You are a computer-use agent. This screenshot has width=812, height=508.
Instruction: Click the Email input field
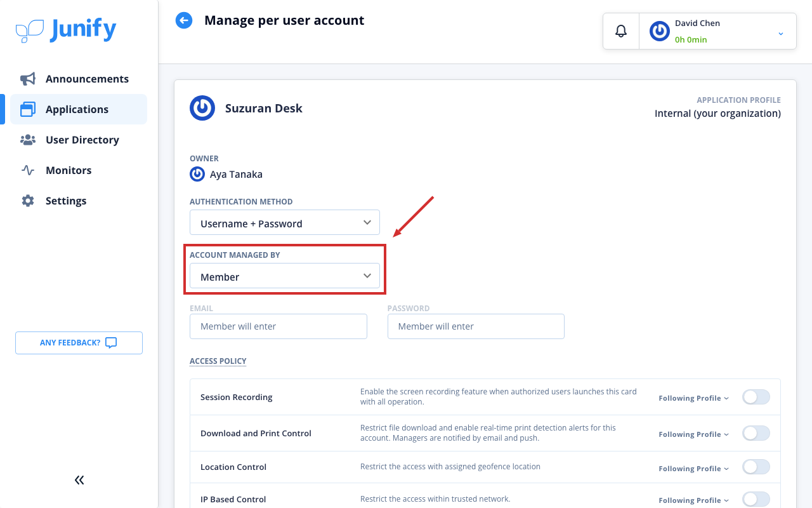click(x=278, y=326)
